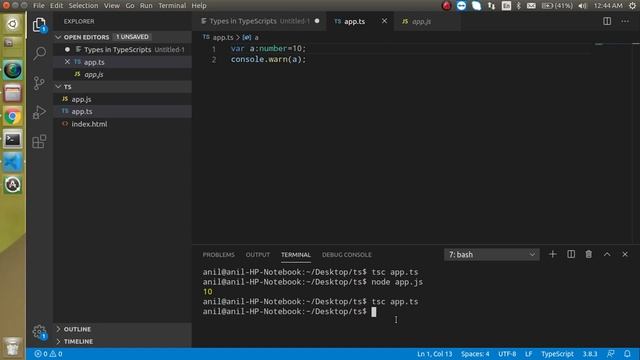Image resolution: width=640 pixels, height=360 pixels.
Task: Launch Google Chrome from the dock
Action: [13, 117]
